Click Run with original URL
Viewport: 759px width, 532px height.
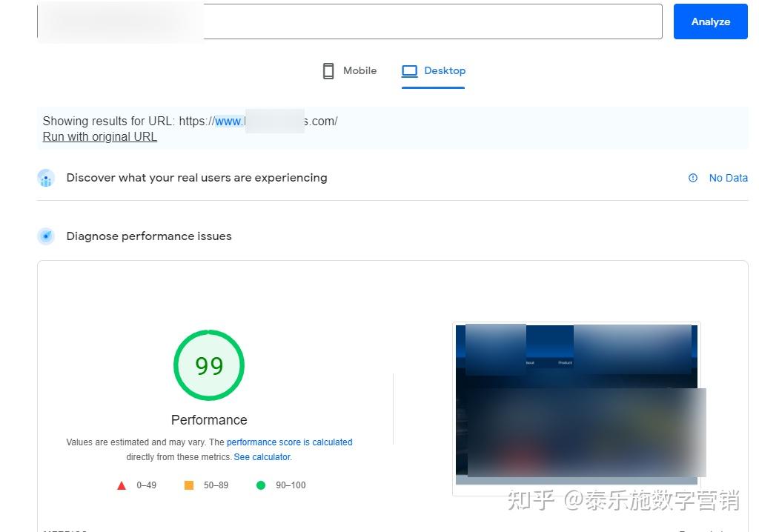pos(100,137)
